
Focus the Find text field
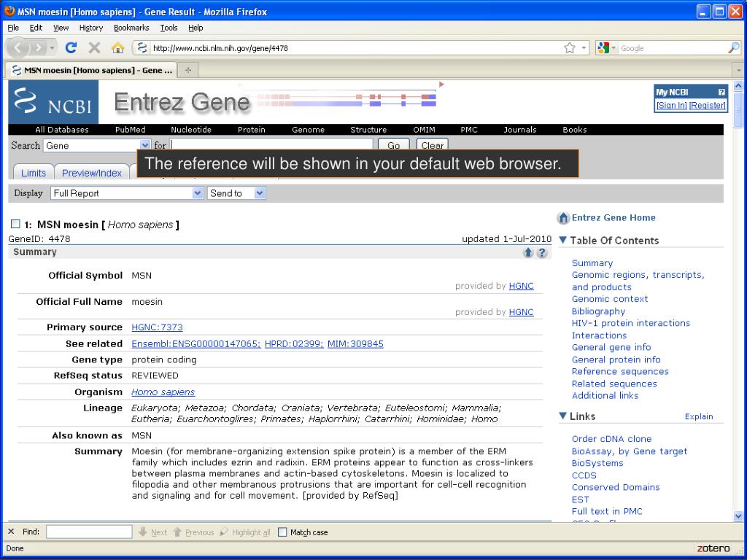tap(89, 532)
